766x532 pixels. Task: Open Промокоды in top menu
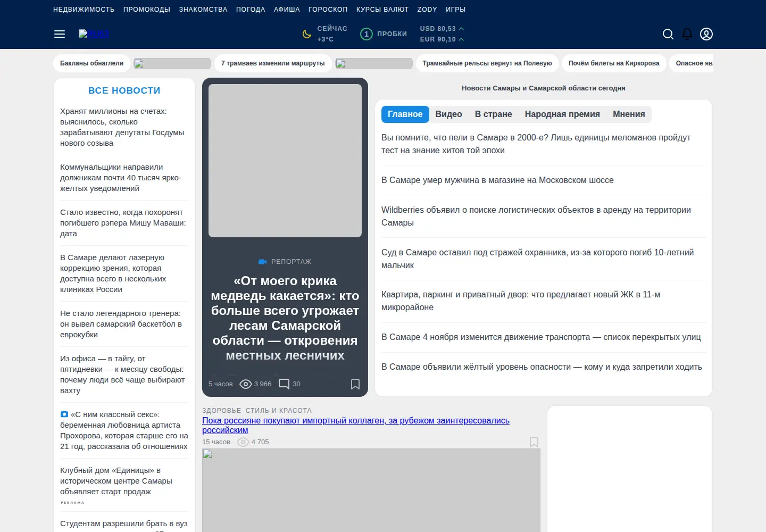click(147, 10)
